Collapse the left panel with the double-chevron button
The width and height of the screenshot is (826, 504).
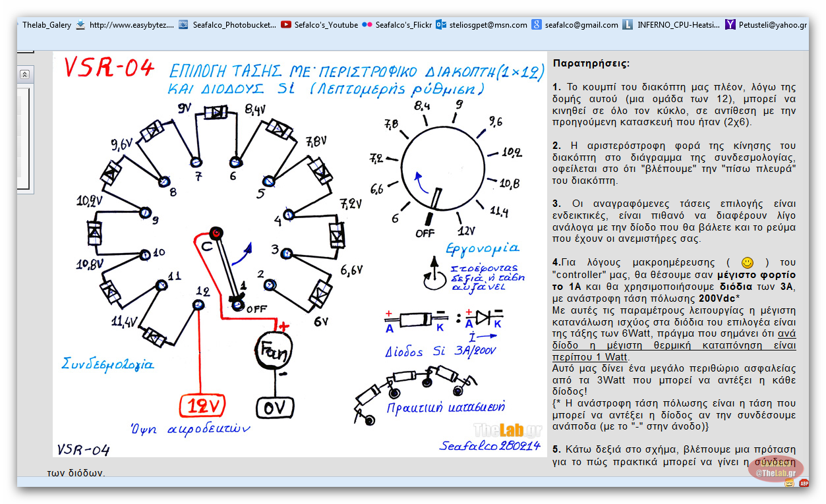point(24,74)
